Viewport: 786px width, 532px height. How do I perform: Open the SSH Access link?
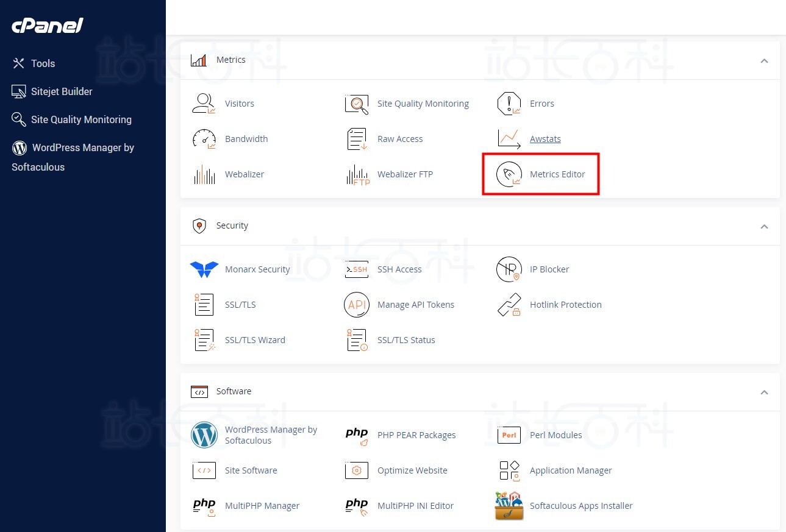[x=399, y=269]
